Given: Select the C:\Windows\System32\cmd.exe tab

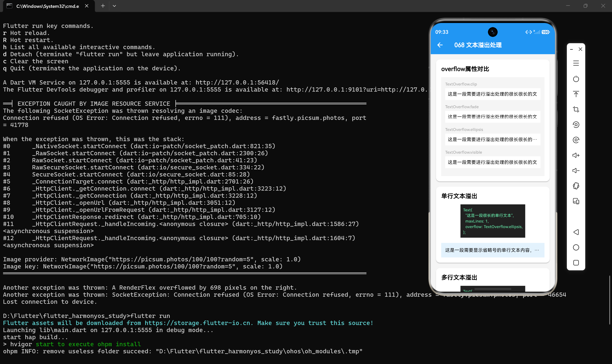Looking at the screenshot, I should point(47,6).
